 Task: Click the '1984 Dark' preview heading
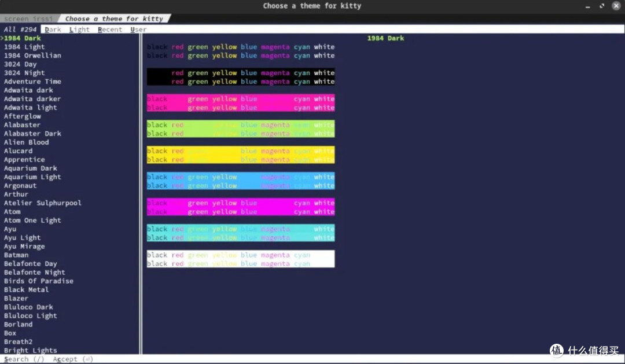[x=385, y=38]
